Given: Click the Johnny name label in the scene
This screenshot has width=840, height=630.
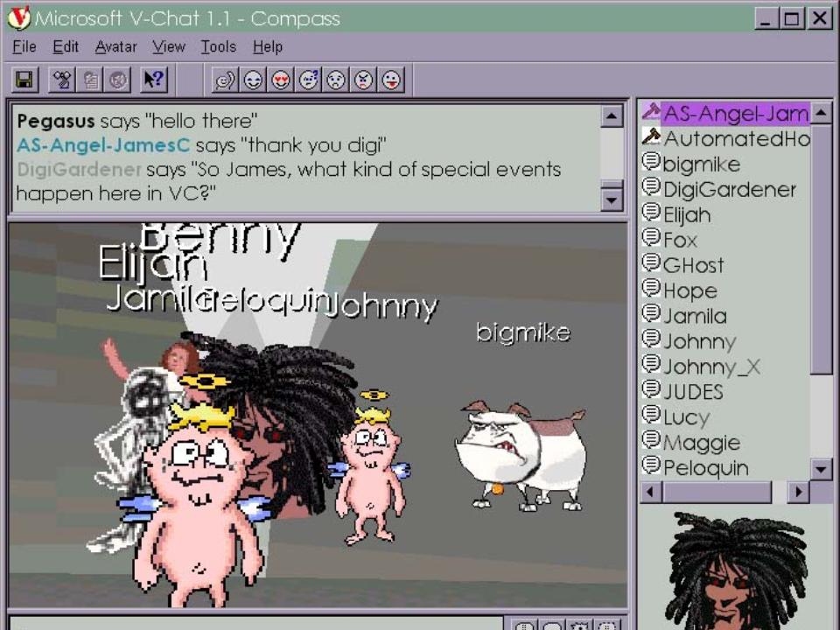Looking at the screenshot, I should point(383,306).
